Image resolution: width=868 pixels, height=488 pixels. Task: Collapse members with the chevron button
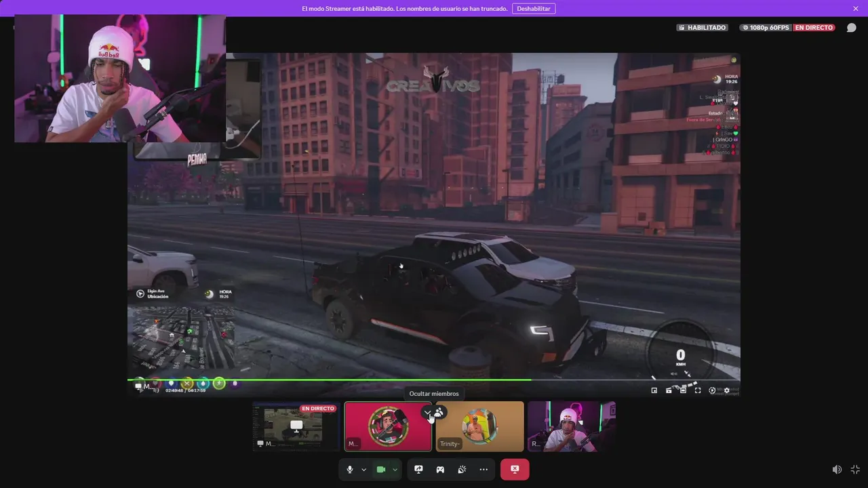(427, 412)
